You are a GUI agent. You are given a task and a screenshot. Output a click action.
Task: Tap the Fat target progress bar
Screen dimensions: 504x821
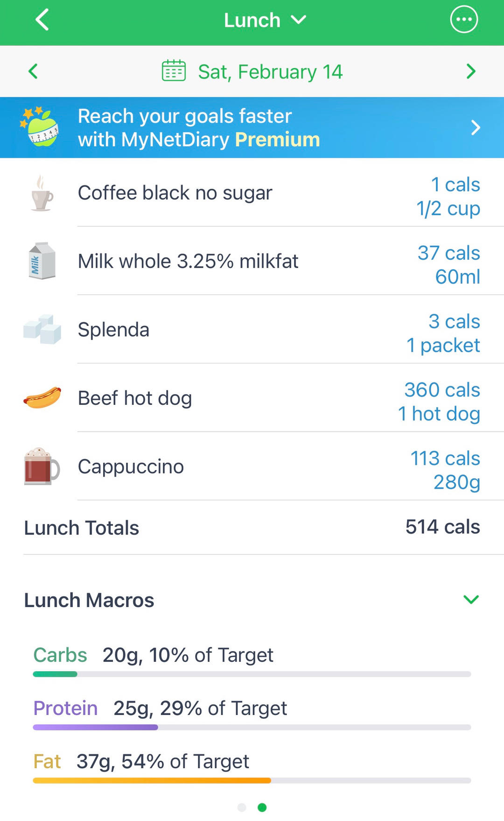coord(252,780)
